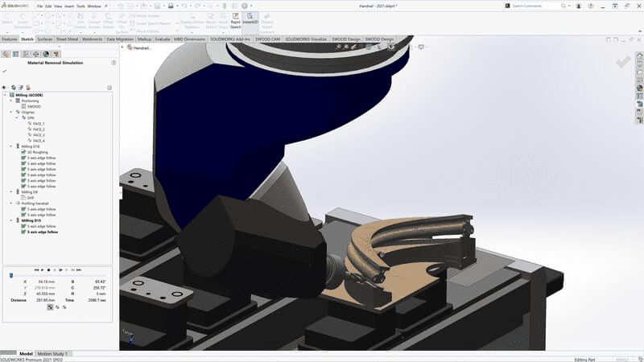Toggle checkbox for Drill operation
Image resolution: width=644 pixels, height=362 pixels.
[x=24, y=198]
